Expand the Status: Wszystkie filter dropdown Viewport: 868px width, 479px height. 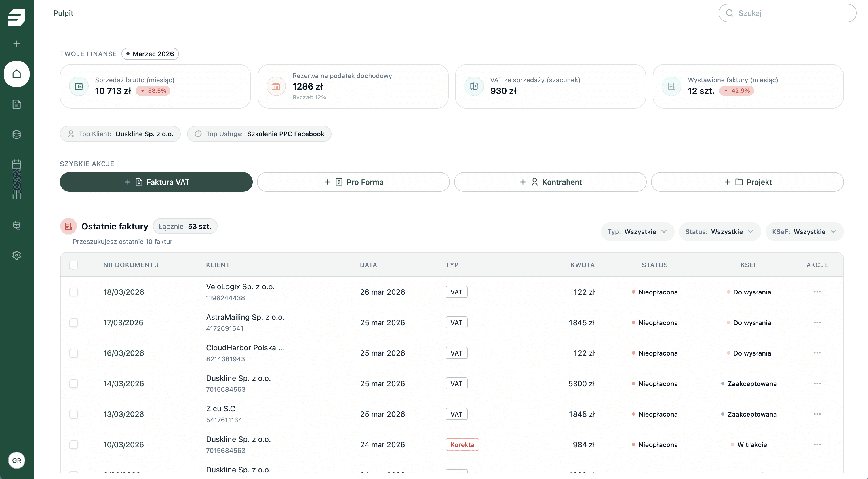719,231
